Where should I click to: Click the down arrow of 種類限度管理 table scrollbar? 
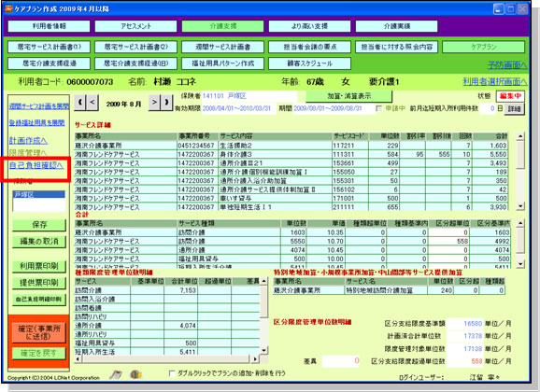pyautogui.click(x=263, y=350)
